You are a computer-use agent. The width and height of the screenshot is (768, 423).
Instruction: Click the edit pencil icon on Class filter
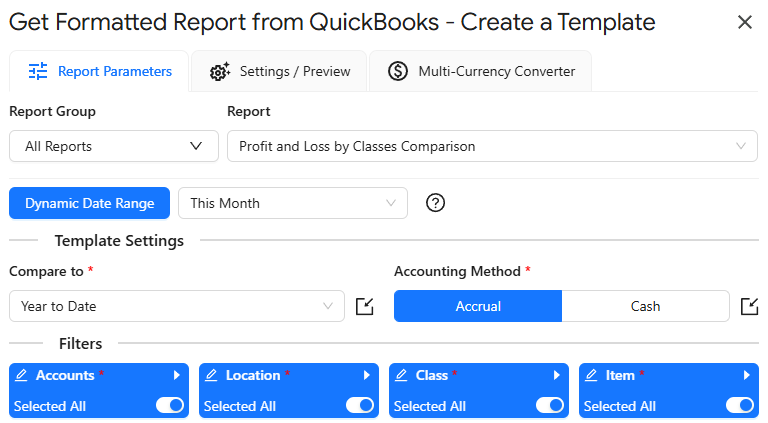[x=401, y=376]
